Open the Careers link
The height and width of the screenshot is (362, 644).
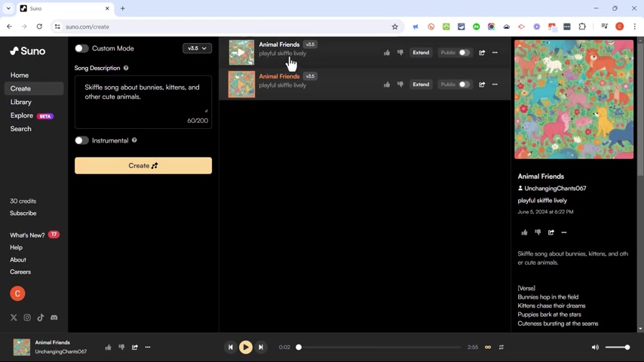[x=20, y=272]
